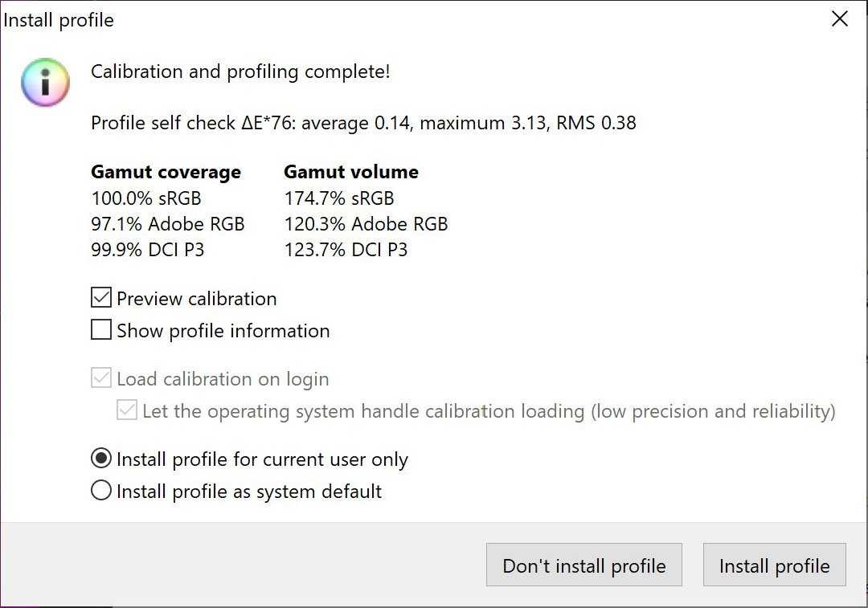
Task: Uncheck the Preview calibration checkbox
Action: tap(101, 298)
